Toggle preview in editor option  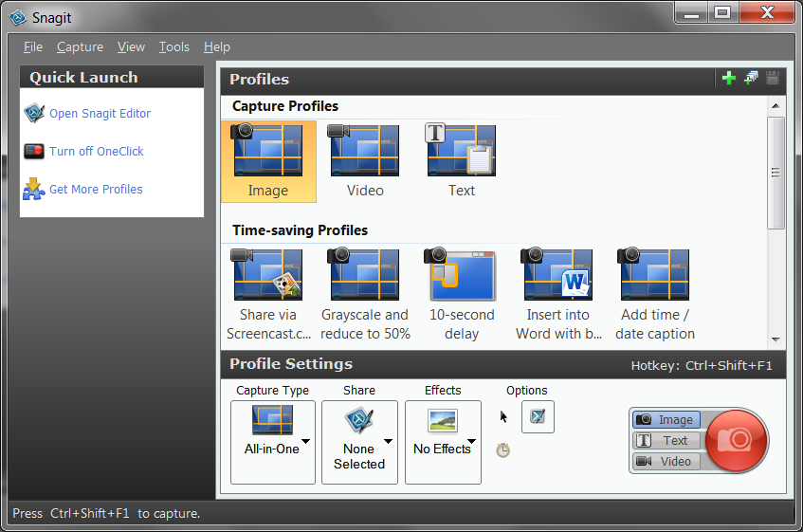point(538,417)
